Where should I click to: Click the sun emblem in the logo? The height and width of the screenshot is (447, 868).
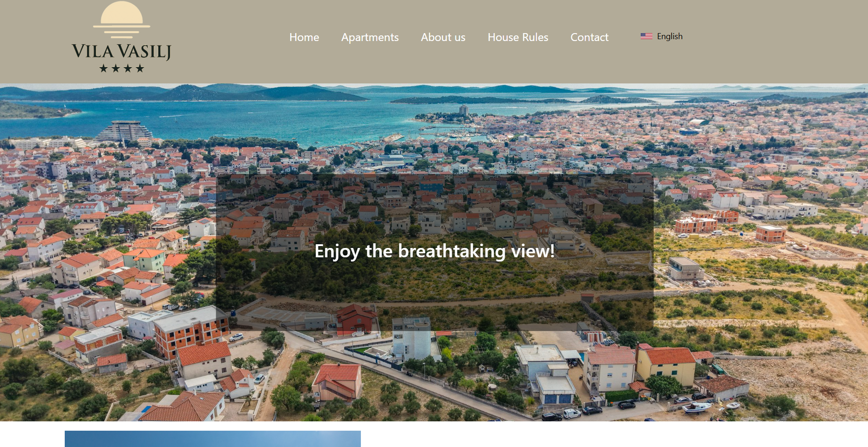pos(122,20)
